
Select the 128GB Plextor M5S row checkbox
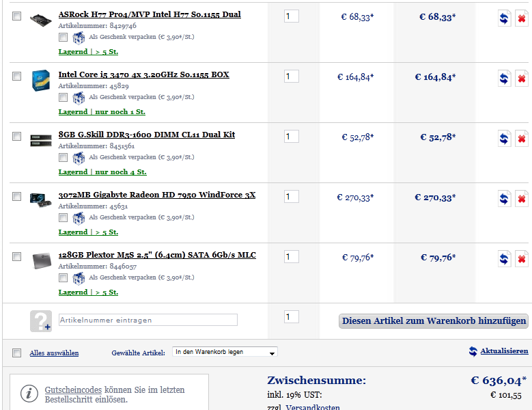click(x=16, y=256)
